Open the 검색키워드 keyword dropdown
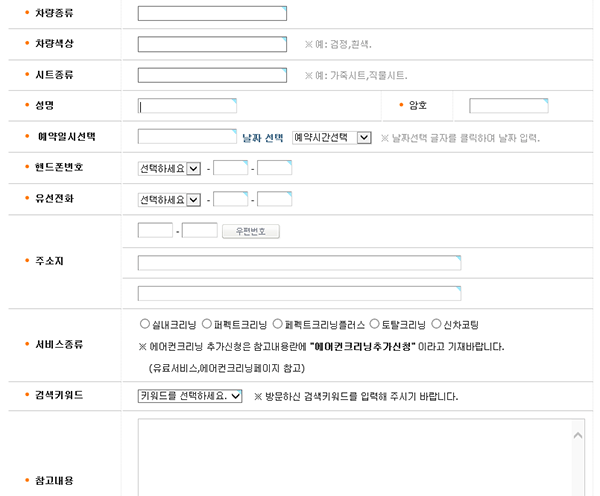600x496 pixels. click(190, 396)
